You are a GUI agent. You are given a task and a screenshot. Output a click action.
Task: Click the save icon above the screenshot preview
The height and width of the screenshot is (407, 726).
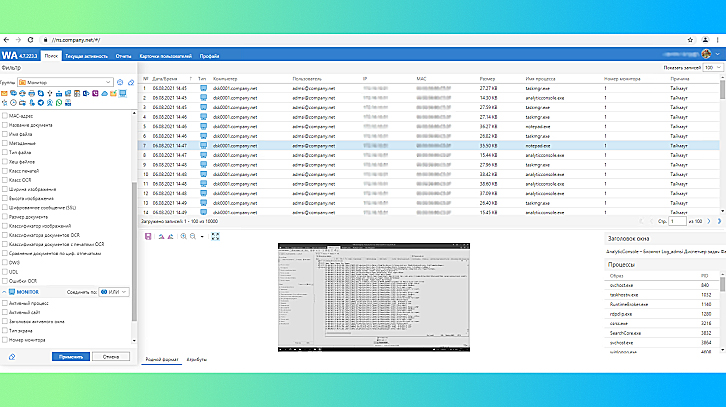(x=149, y=236)
